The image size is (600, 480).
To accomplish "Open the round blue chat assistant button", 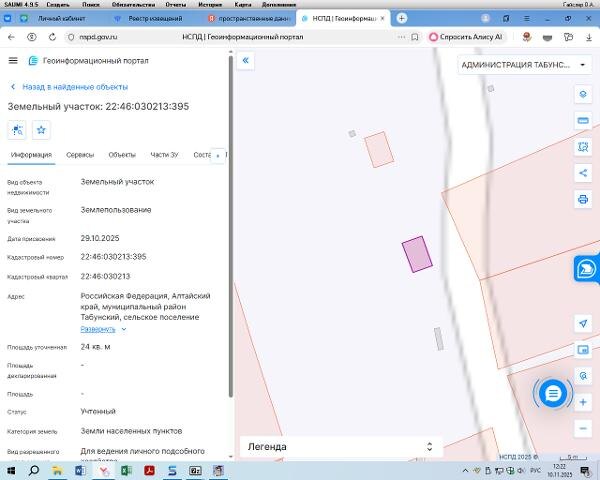I will pos(553,393).
